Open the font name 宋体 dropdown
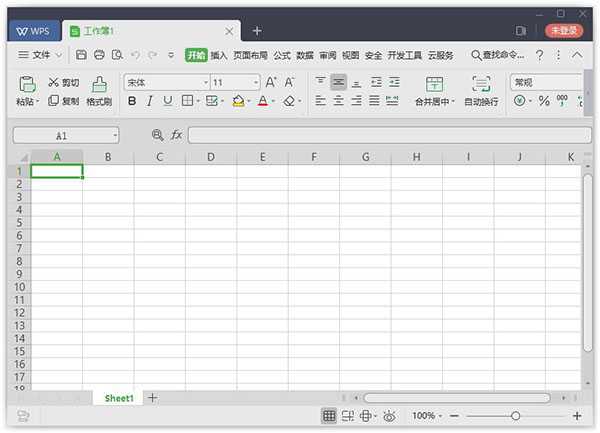Screen dimensions: 600x433 click(x=206, y=82)
